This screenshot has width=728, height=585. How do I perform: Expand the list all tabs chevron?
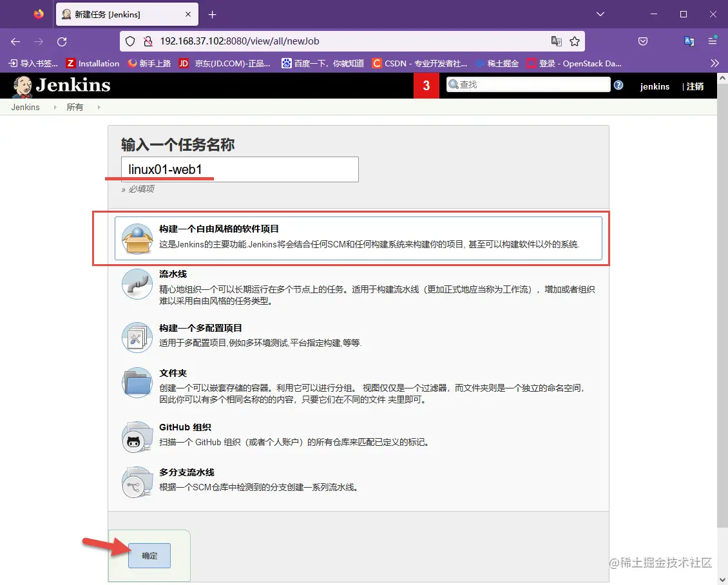click(x=600, y=14)
